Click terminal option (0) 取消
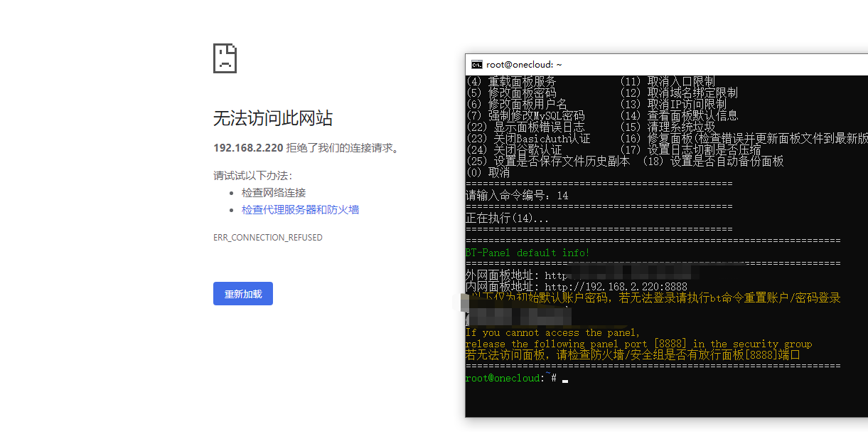 tap(488, 172)
